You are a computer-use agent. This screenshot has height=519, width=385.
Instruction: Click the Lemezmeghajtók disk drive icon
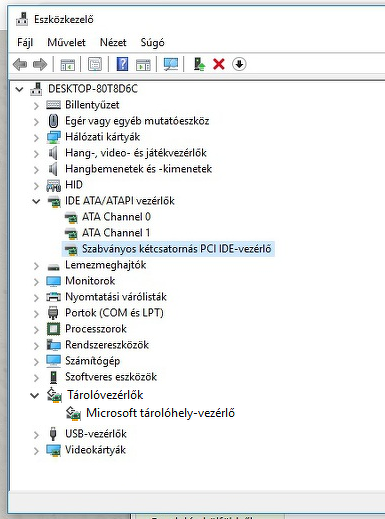53,266
